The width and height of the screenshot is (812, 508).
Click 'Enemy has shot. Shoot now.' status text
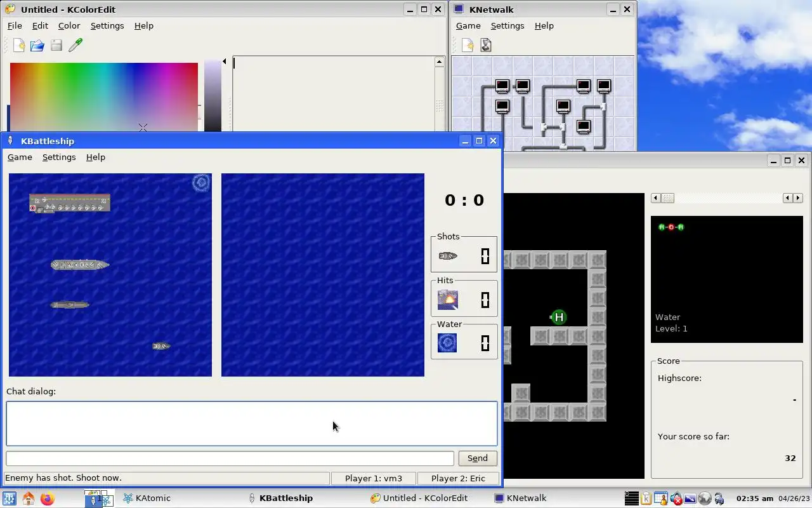point(63,478)
